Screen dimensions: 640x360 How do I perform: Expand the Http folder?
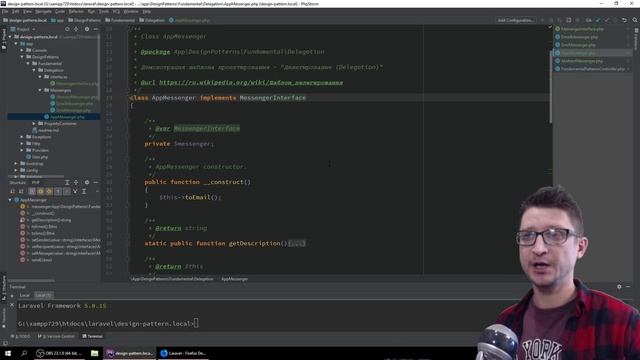tap(22, 143)
